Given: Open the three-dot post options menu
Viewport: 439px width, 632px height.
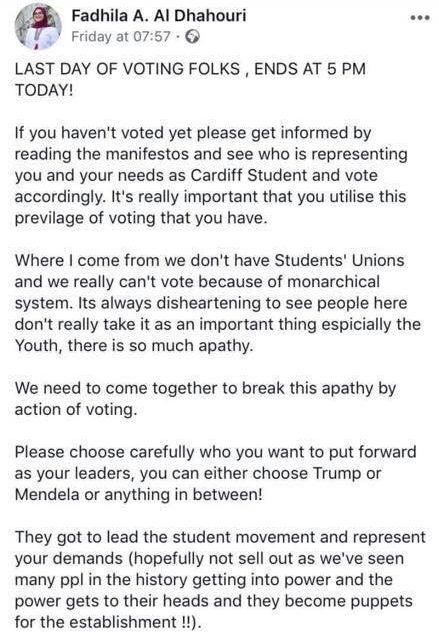Looking at the screenshot, I should [x=420, y=18].
